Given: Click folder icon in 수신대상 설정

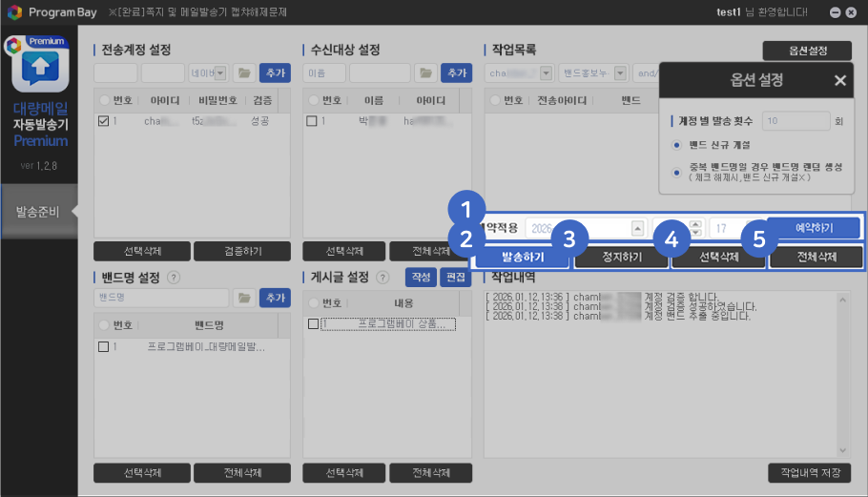Looking at the screenshot, I should (426, 73).
